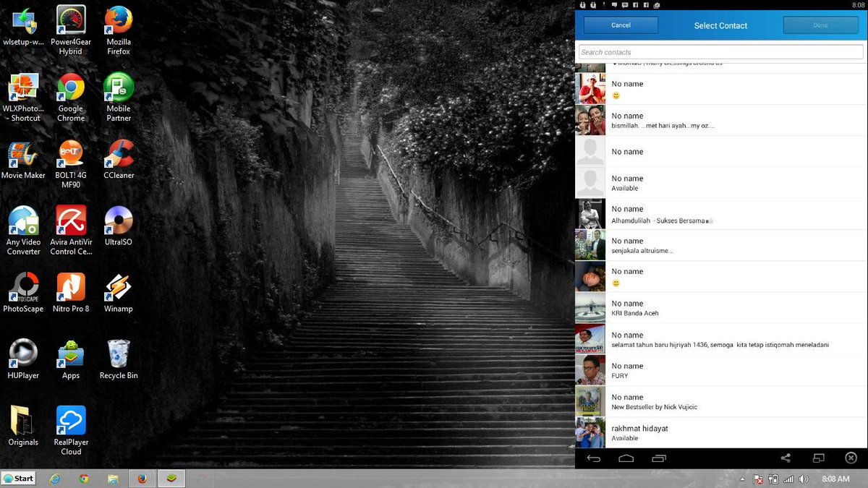Open the WLXPhoto Shortcut desktop icon
The height and width of the screenshot is (488, 868).
[x=23, y=97]
